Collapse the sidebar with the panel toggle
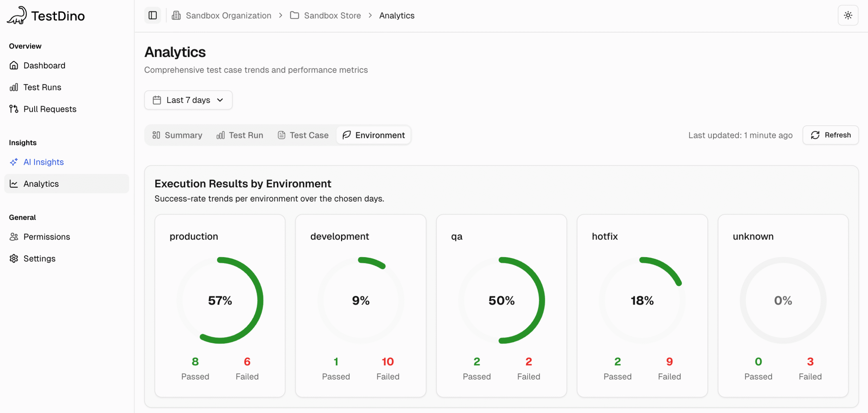Image resolution: width=868 pixels, height=413 pixels. [152, 15]
